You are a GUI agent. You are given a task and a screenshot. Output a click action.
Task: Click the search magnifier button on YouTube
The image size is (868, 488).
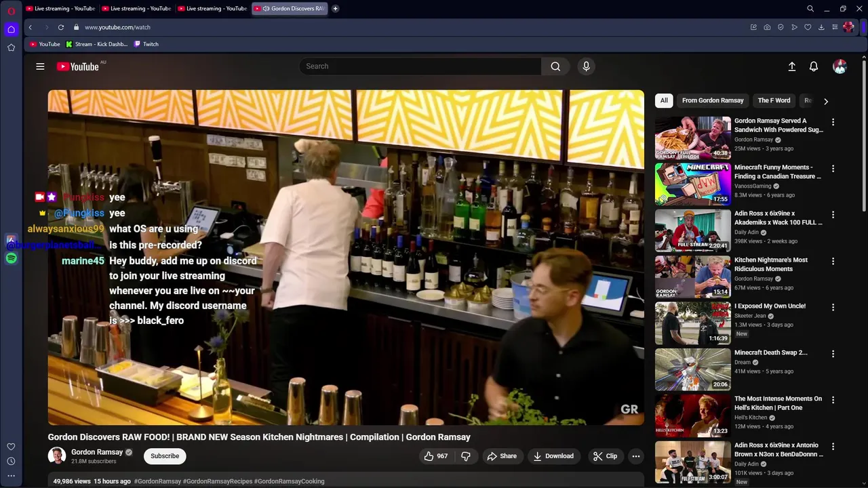(555, 66)
